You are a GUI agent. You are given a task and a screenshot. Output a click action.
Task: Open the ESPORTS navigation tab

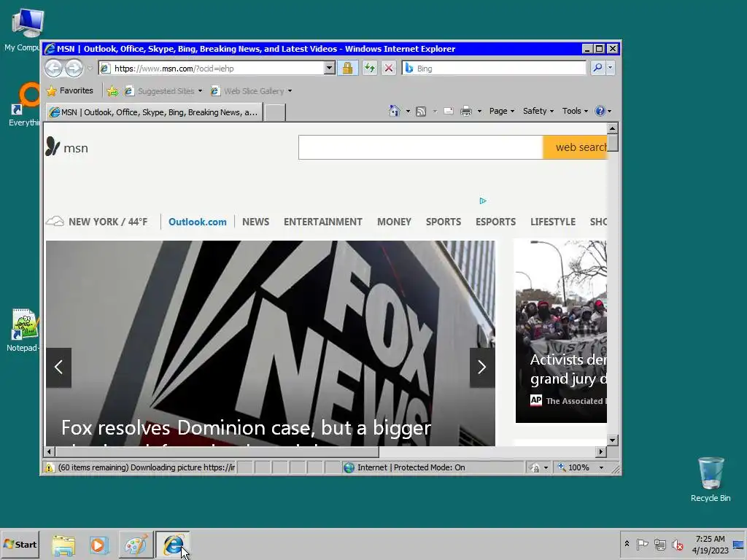(x=495, y=222)
